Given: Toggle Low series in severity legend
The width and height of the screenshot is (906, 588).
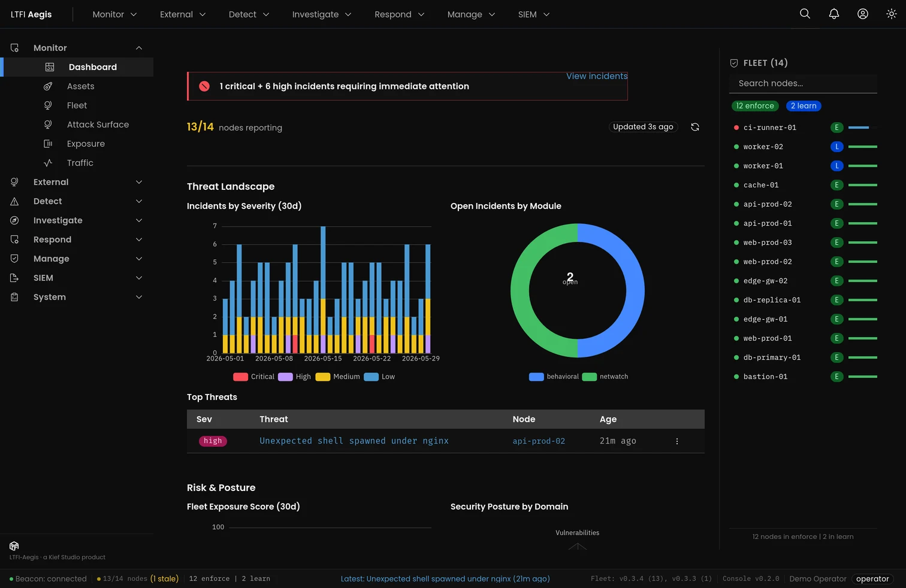Looking at the screenshot, I should 379,377.
